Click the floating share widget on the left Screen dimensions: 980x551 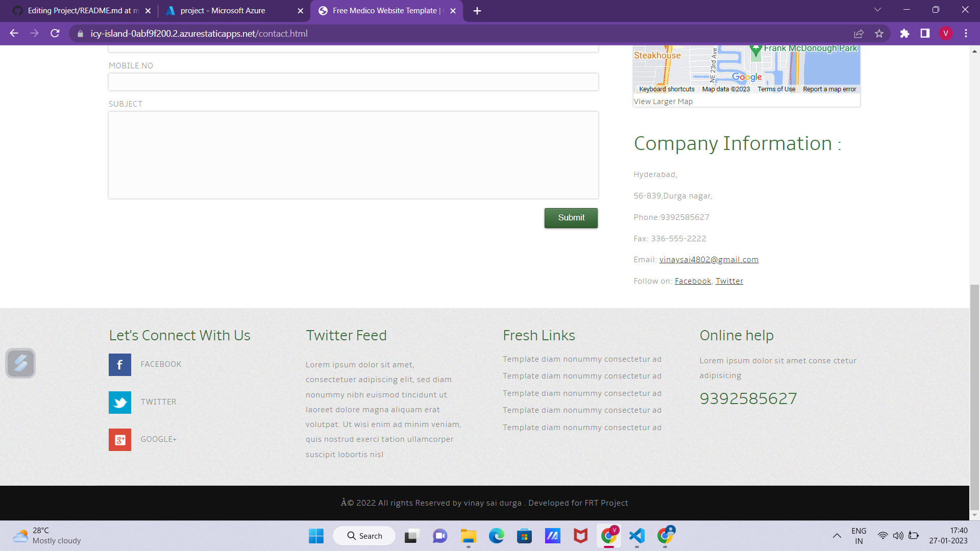coord(20,363)
